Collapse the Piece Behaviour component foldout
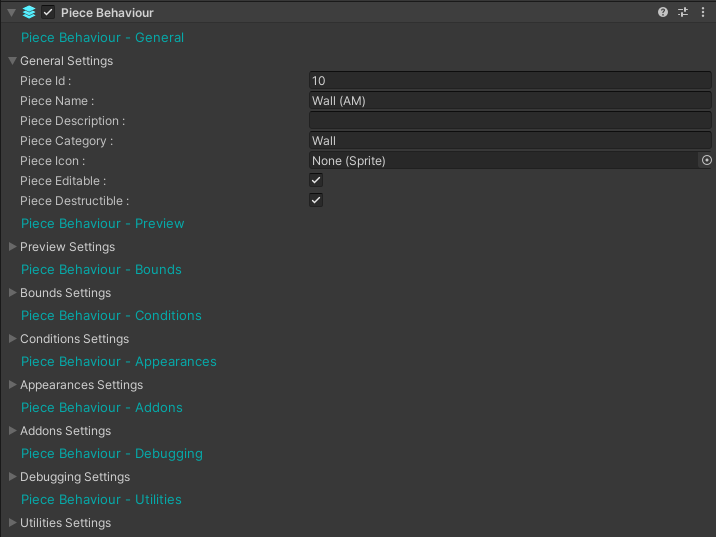The width and height of the screenshot is (716, 537). [x=11, y=12]
